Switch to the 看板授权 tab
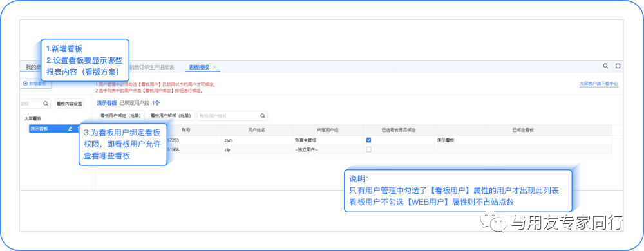The image size is (644, 251). [199, 68]
